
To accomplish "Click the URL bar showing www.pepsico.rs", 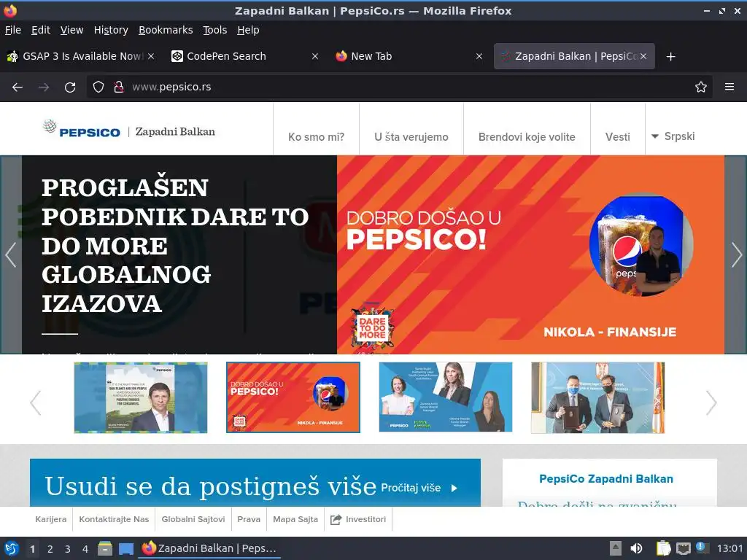I will click(399, 87).
